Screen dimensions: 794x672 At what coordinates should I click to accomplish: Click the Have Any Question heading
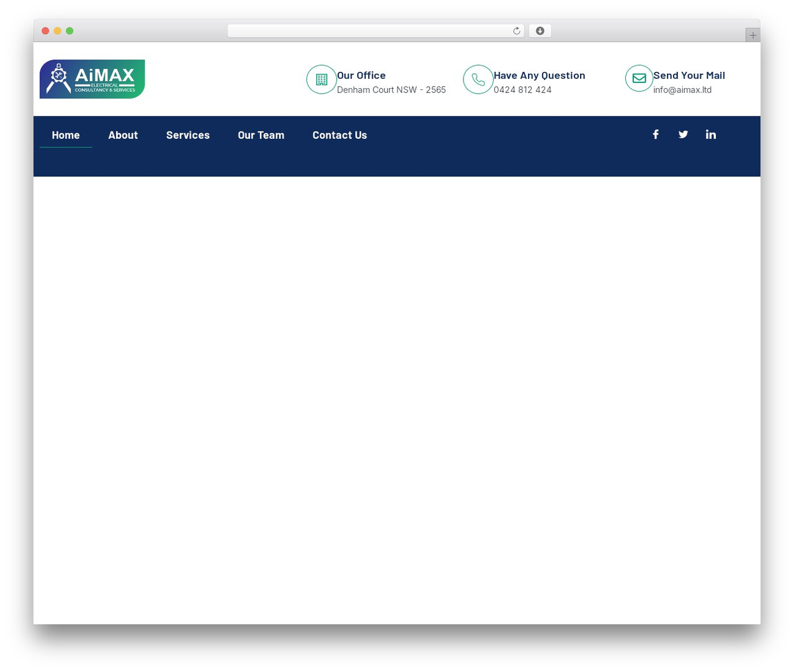pos(540,76)
